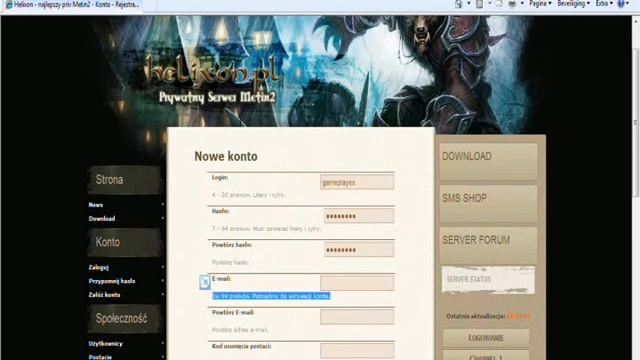Viewport: 640px width, 360px height.
Task: Click the Konto section header
Action: coord(124,242)
